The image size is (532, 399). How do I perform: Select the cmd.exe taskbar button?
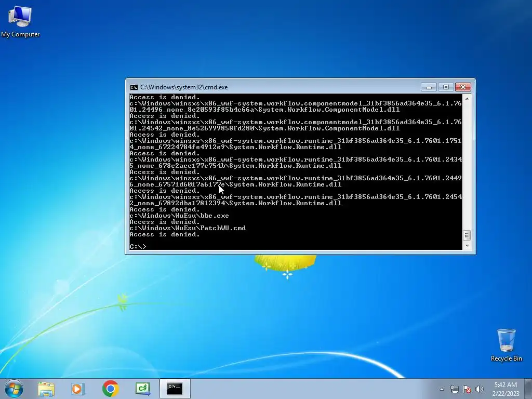[175, 389]
